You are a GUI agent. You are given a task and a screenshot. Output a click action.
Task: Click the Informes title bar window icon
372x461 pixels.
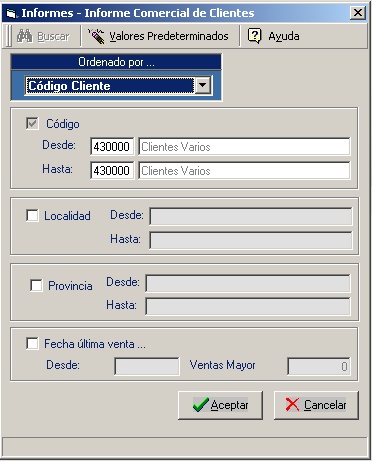(x=11, y=13)
